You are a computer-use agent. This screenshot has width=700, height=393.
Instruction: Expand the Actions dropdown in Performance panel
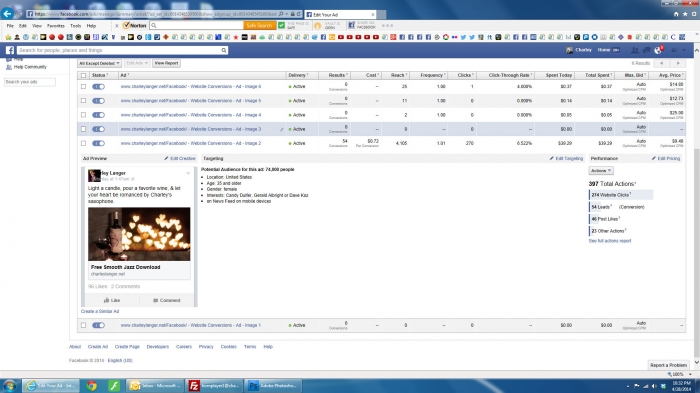(601, 171)
